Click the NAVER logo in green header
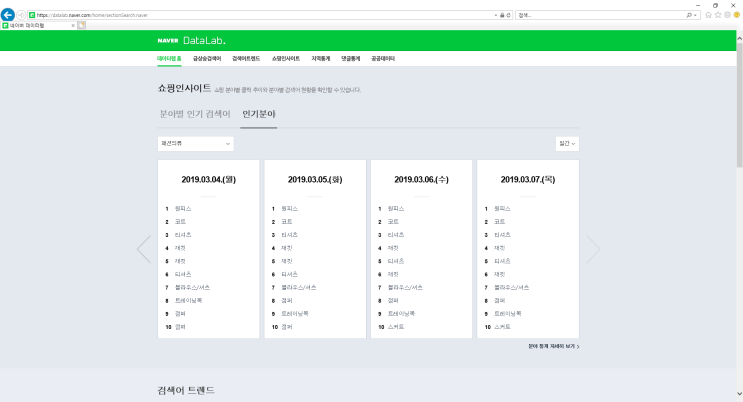 pyautogui.click(x=168, y=41)
